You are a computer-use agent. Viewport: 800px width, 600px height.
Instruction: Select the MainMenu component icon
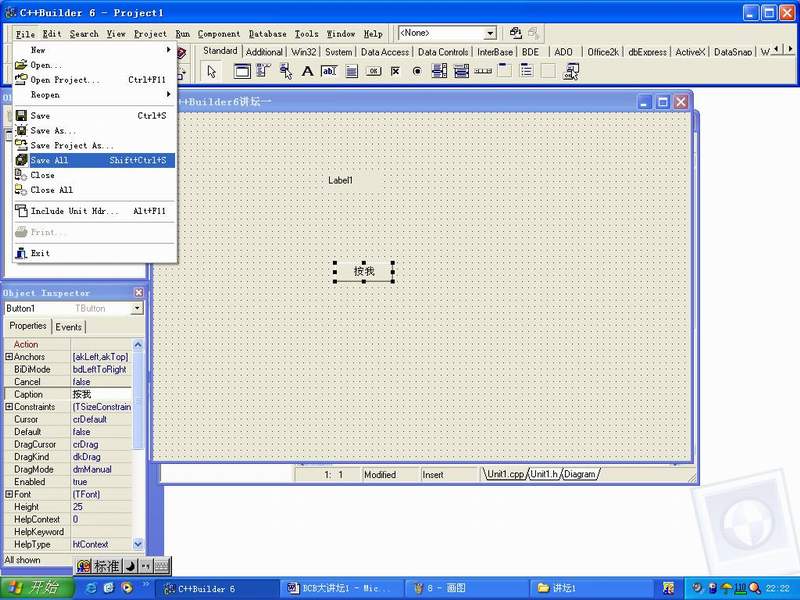(263, 71)
